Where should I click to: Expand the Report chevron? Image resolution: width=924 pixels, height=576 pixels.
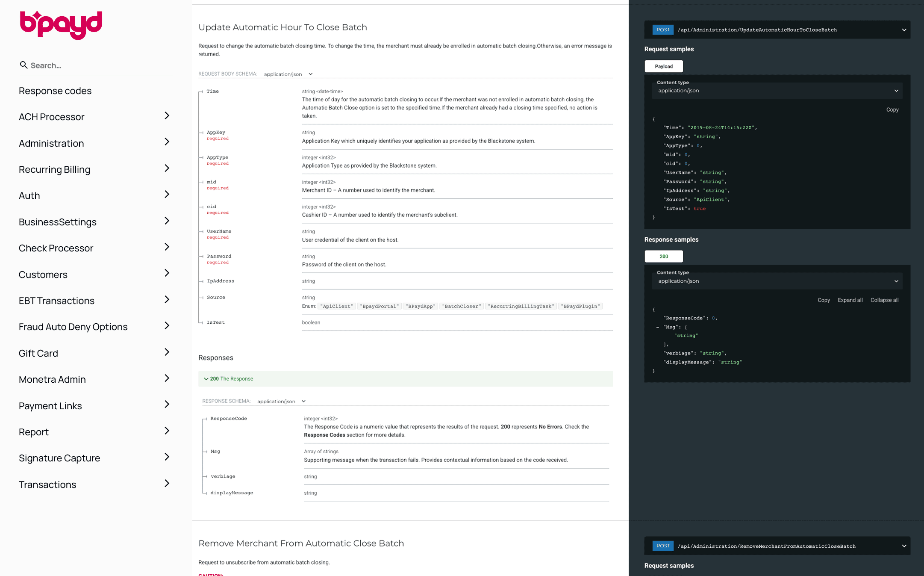click(167, 431)
